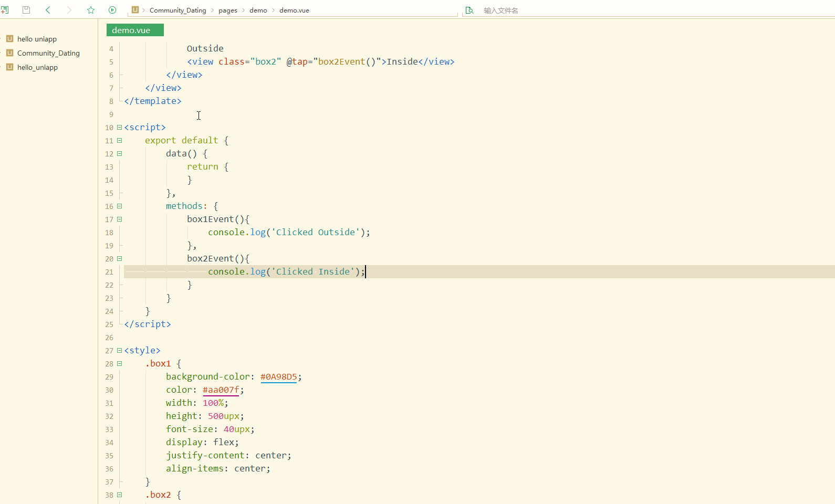Image resolution: width=835 pixels, height=504 pixels.
Task: Go back with the left arrow icon
Action: click(48, 10)
